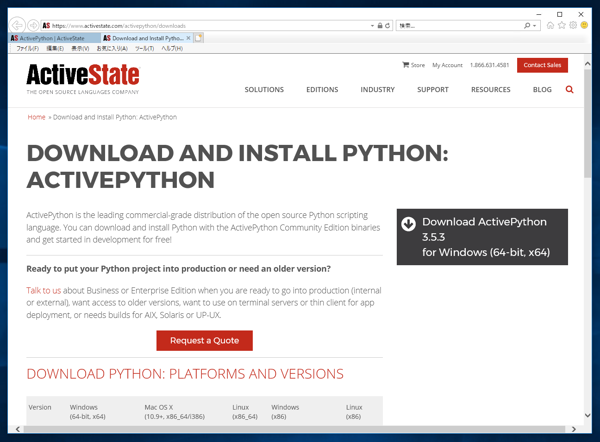The image size is (600, 442).
Task: Click the Version column header
Action: click(x=40, y=407)
